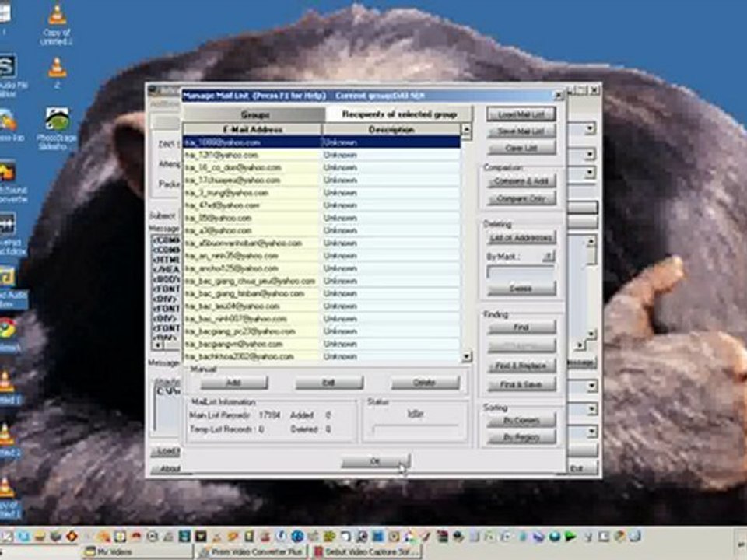Click the Load Mail List button

[x=521, y=114]
